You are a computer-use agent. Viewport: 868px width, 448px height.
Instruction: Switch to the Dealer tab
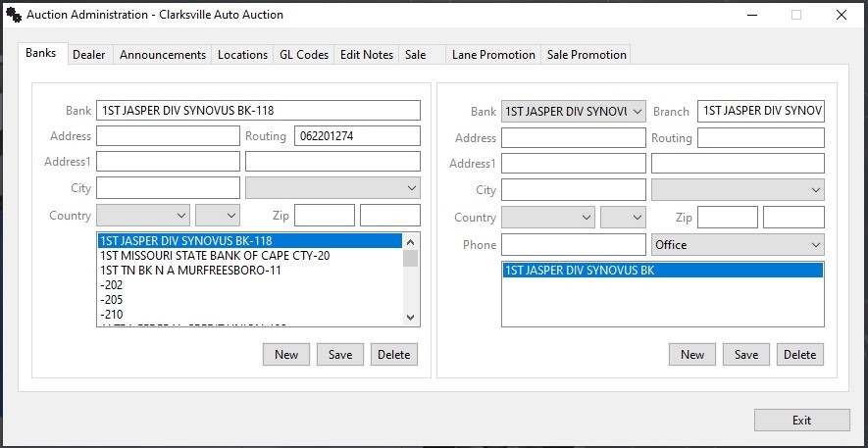click(x=89, y=55)
